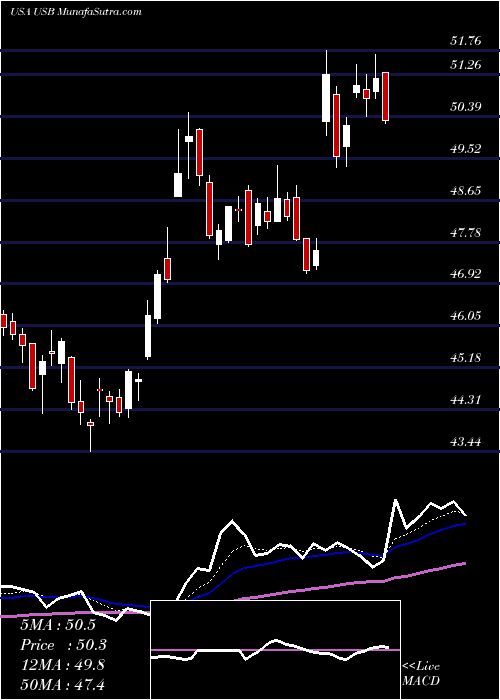The image size is (500, 700).
Task: Click the MACD inset chart panel
Action: pos(275,650)
